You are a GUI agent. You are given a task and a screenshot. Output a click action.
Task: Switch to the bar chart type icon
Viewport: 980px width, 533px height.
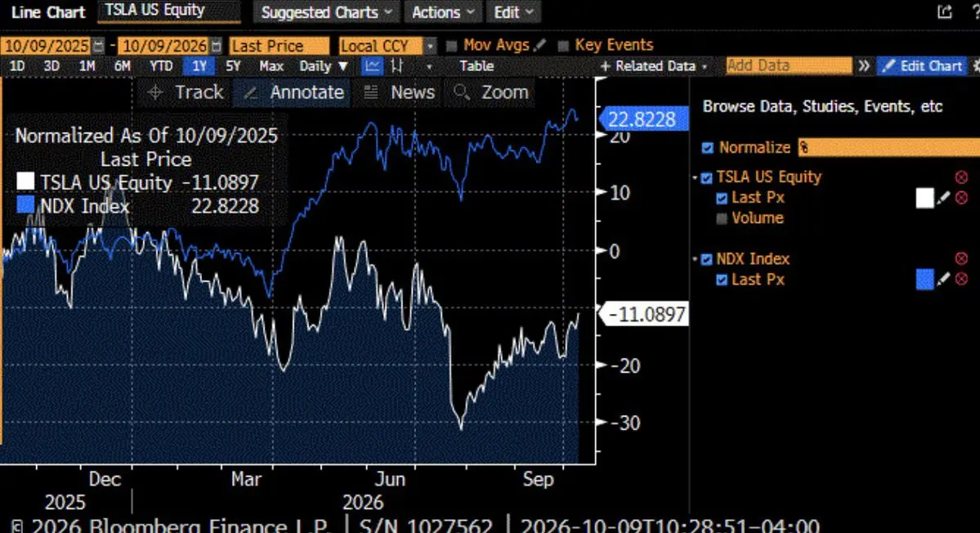tap(396, 65)
